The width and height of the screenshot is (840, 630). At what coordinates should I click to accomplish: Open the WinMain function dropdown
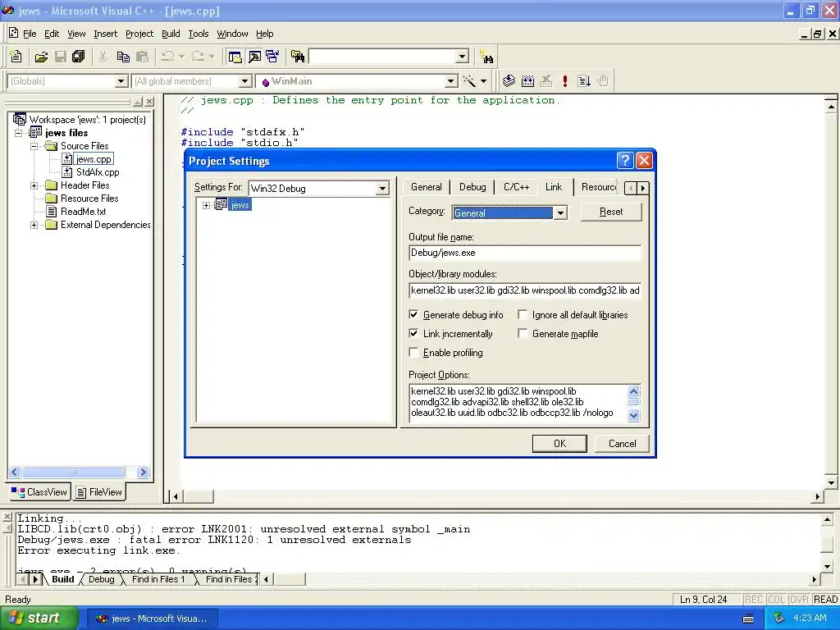tap(451, 81)
